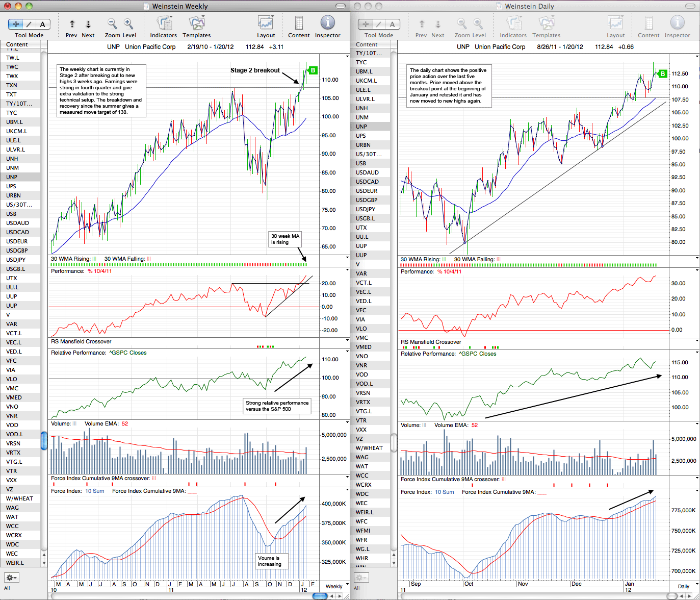Select UNP in daily symbol list
The image size is (700, 600).
click(370, 127)
